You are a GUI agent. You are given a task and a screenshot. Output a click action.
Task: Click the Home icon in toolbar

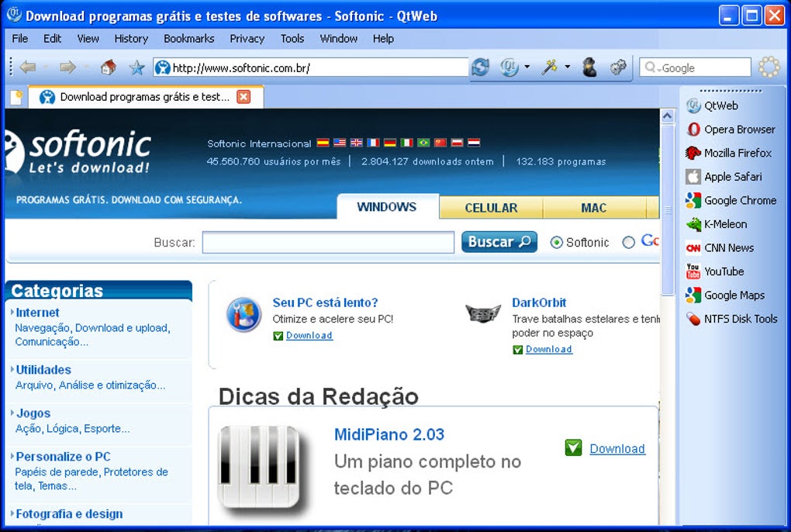(x=108, y=67)
